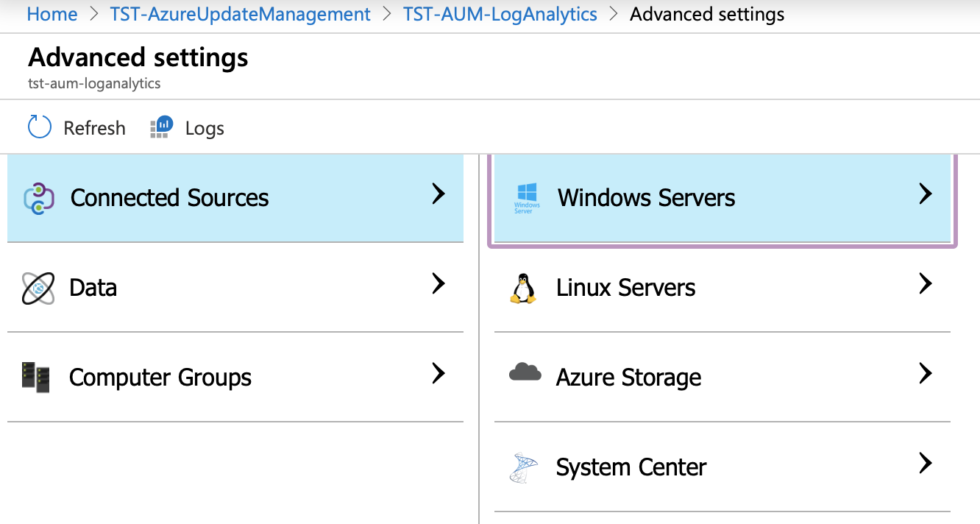
Task: Select the Azure Storage menu label
Action: [629, 378]
